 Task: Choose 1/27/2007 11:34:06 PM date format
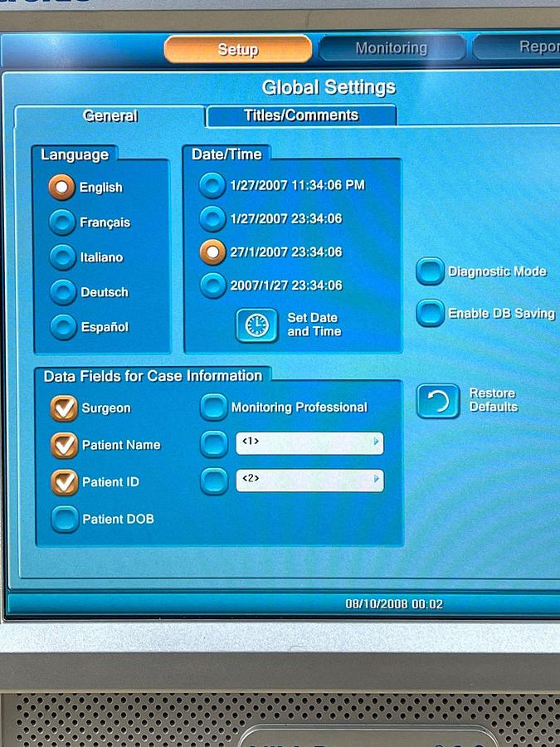click(x=212, y=185)
